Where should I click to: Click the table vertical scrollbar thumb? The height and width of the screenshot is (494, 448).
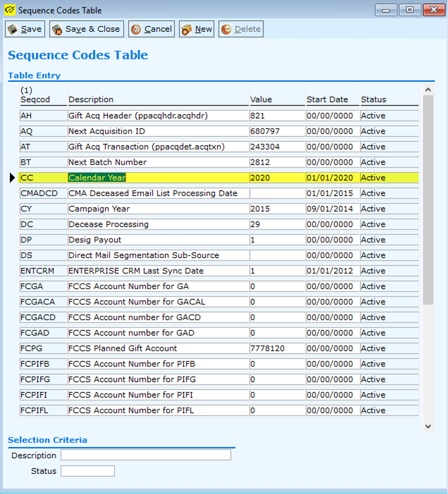coord(428,200)
